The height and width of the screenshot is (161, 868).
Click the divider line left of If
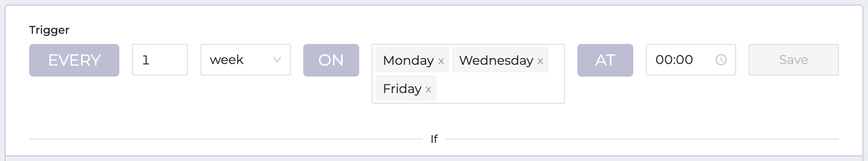tap(224, 139)
